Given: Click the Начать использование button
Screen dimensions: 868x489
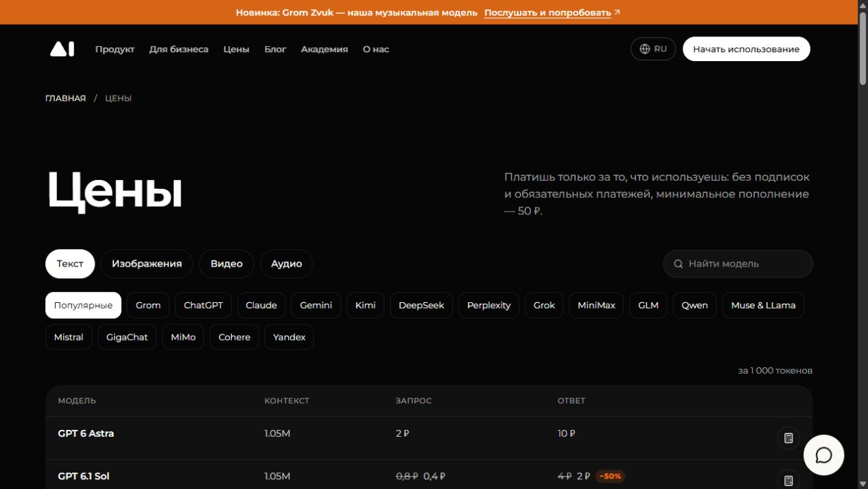Looking at the screenshot, I should tap(746, 49).
